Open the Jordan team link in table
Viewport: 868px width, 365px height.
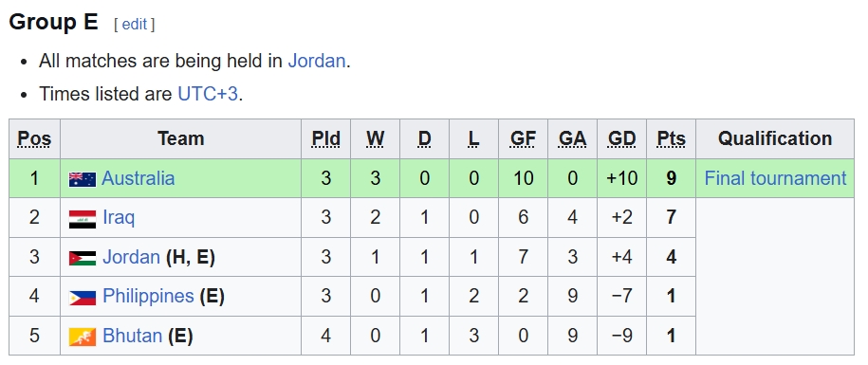pyautogui.click(x=131, y=257)
